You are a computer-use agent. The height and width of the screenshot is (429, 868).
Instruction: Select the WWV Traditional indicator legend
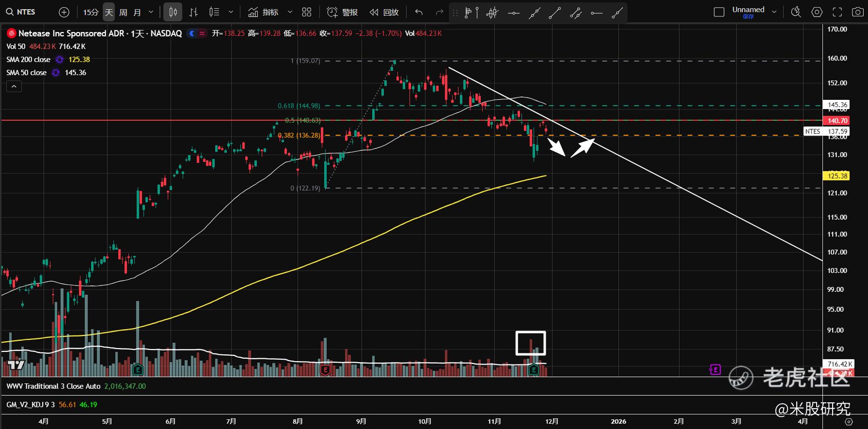point(53,386)
